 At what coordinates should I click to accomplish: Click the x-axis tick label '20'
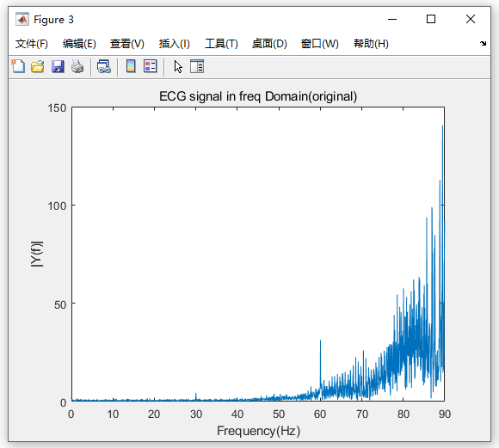point(154,414)
